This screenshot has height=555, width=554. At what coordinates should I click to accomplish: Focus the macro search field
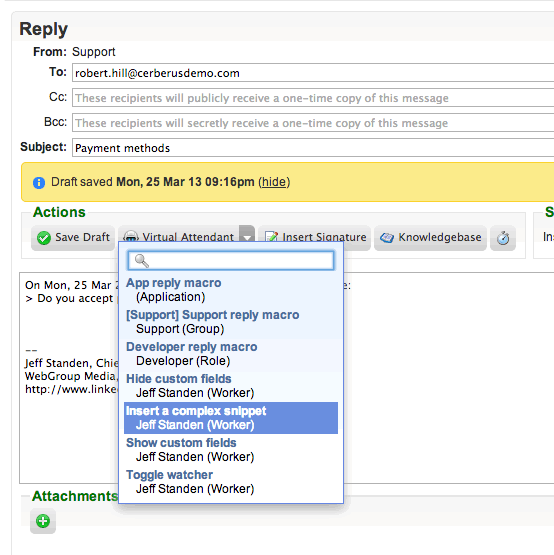pyautogui.click(x=231, y=261)
